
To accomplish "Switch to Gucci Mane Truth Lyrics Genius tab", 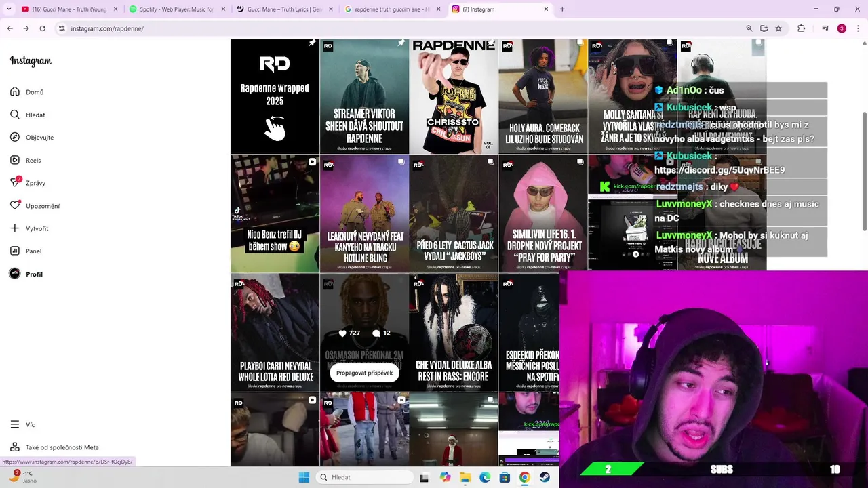I will (284, 9).
